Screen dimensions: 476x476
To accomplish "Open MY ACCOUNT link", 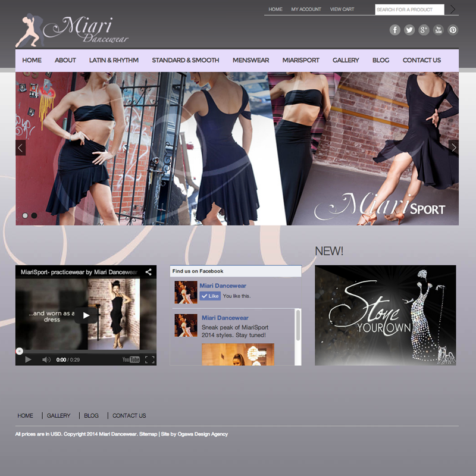I will [x=306, y=10].
